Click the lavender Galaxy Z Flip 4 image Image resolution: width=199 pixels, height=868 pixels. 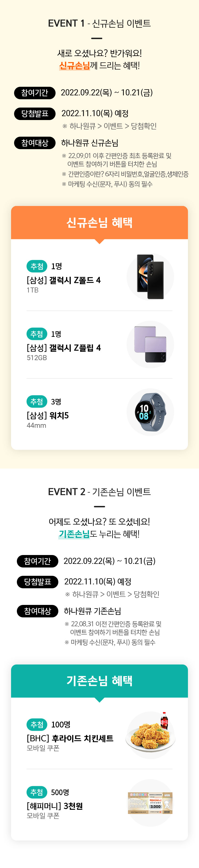(x=150, y=344)
